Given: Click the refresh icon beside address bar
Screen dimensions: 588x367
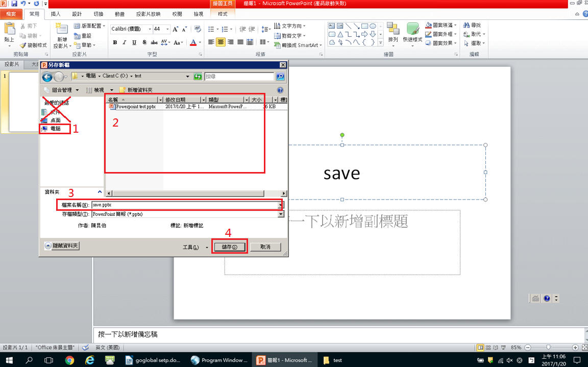Looking at the screenshot, I should point(198,77).
